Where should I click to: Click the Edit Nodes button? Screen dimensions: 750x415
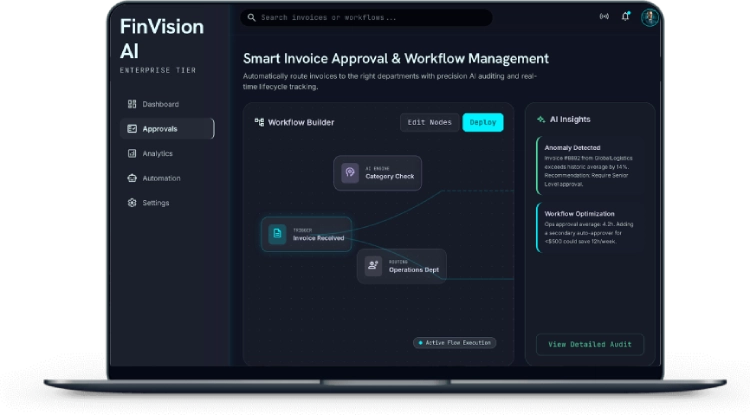430,122
